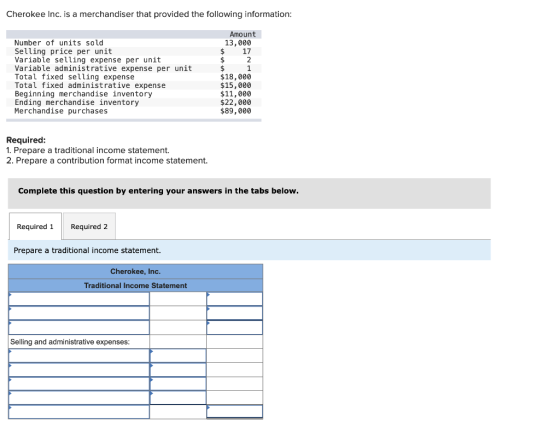Click the Traditional Income Statement header row
Image resolution: width=560 pixels, height=422 pixels.
coord(136,285)
